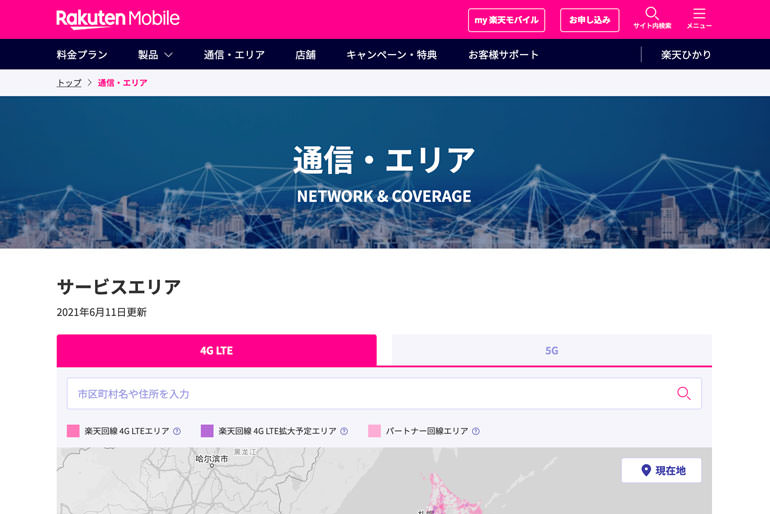This screenshot has height=514, width=770.
Task: Open 通信・エリア in the navigation bar
Action: (234, 54)
